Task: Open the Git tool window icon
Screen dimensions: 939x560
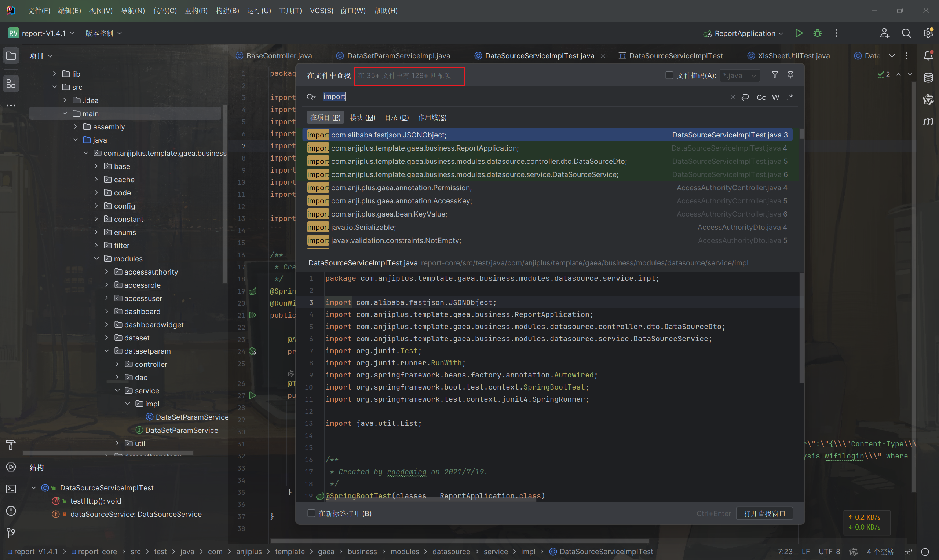Action: [11, 533]
